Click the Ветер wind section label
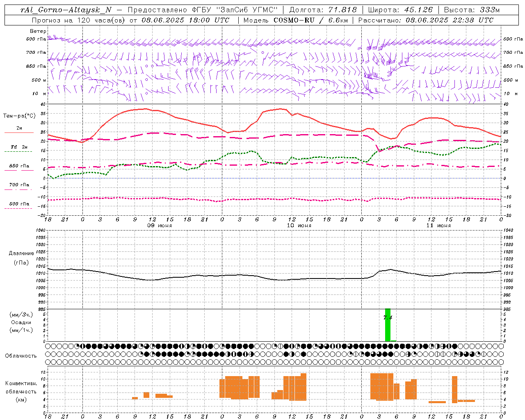This screenshot has height=420, width=525. (38, 31)
